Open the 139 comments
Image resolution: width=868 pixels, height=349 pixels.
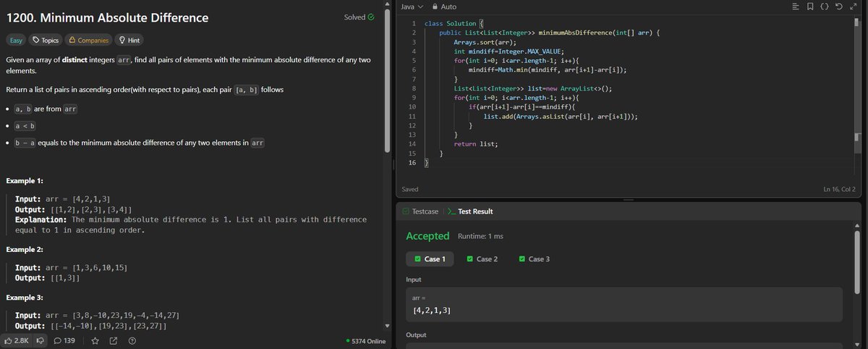point(64,340)
